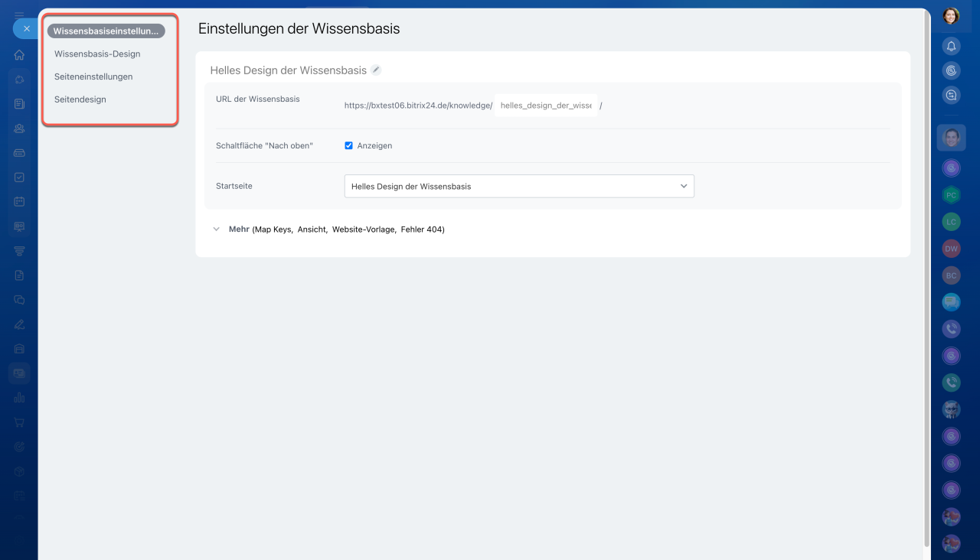Open the hamburger main menu
Screen dimensions: 980x560
coord(19,15)
